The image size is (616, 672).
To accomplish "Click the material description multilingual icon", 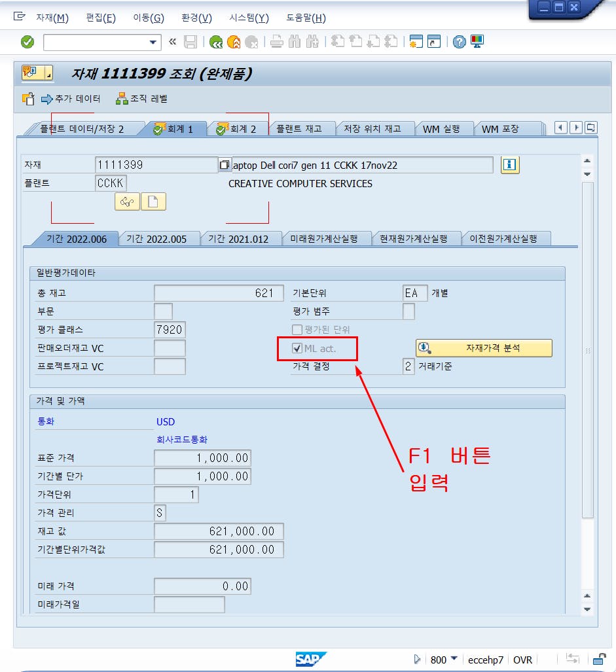I will point(224,165).
